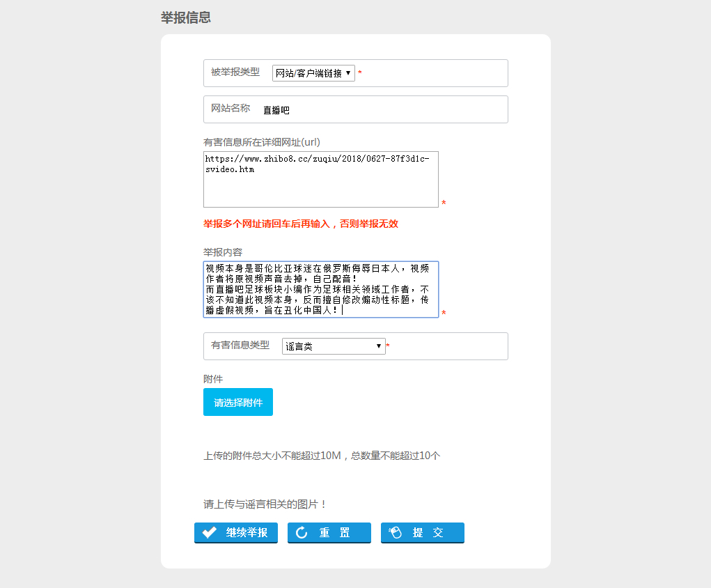The width and height of the screenshot is (711, 588).
Task: Click the 举报内容 label
Action: tap(223, 252)
